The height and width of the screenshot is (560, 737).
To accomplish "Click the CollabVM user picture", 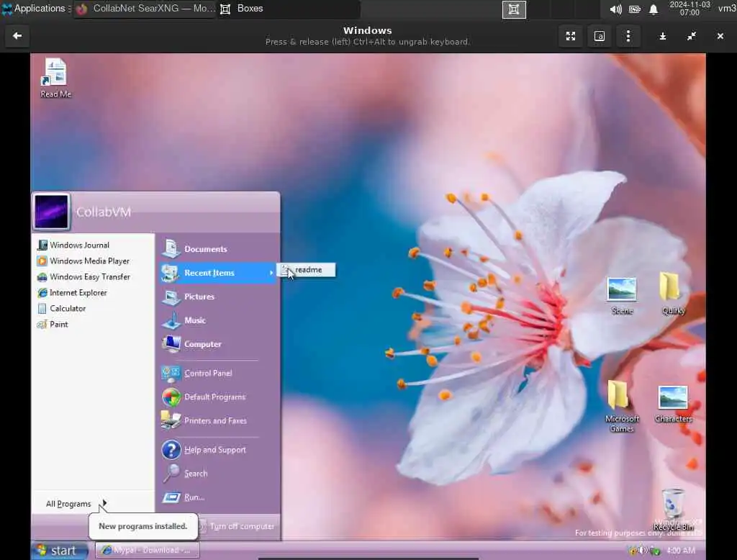I will [52, 212].
